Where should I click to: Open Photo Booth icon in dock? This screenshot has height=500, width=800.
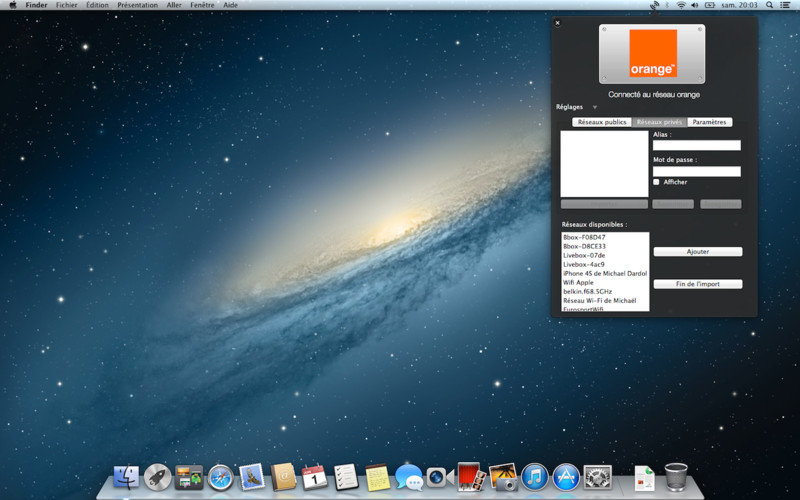click(x=471, y=477)
